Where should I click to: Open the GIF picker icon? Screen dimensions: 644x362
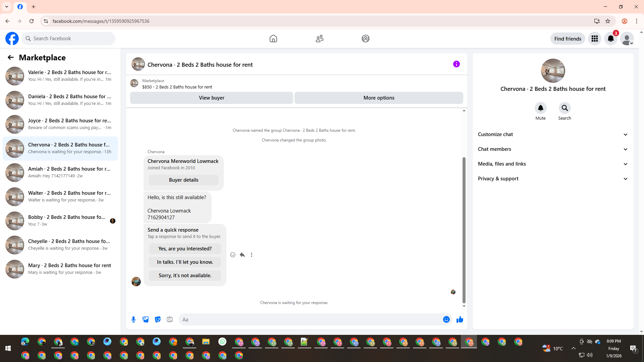pos(170,319)
